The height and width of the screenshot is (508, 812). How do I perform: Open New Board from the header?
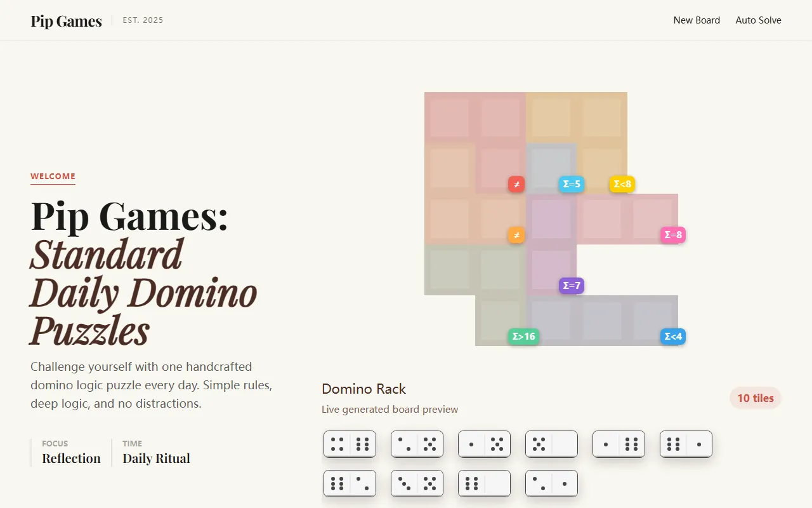tap(697, 20)
